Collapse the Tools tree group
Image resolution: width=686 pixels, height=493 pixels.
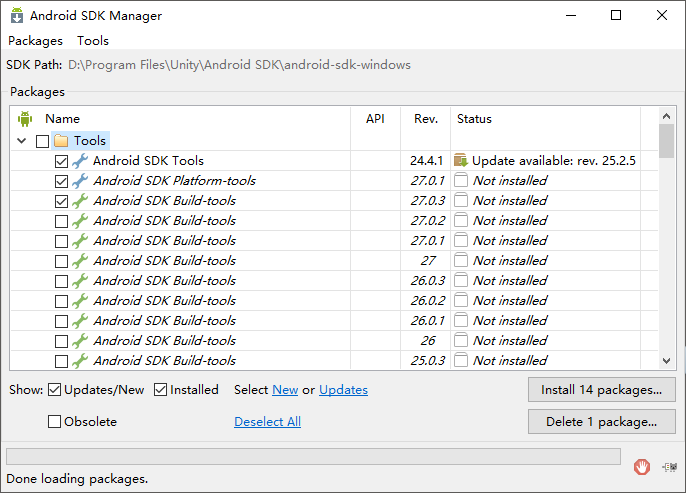click(x=22, y=141)
